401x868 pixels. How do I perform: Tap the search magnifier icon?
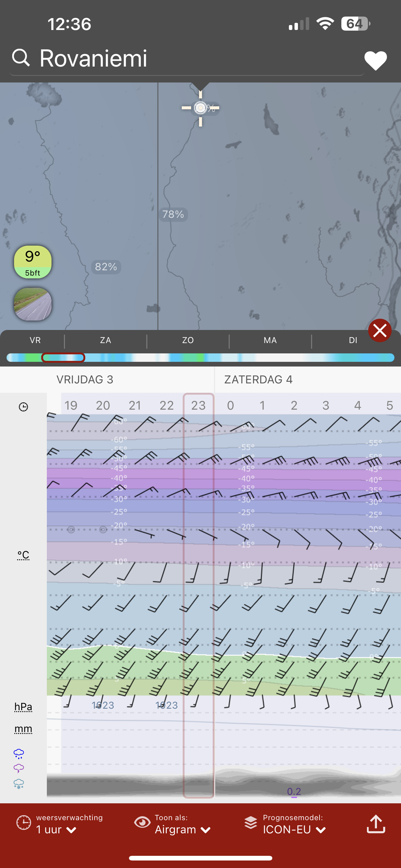21,57
